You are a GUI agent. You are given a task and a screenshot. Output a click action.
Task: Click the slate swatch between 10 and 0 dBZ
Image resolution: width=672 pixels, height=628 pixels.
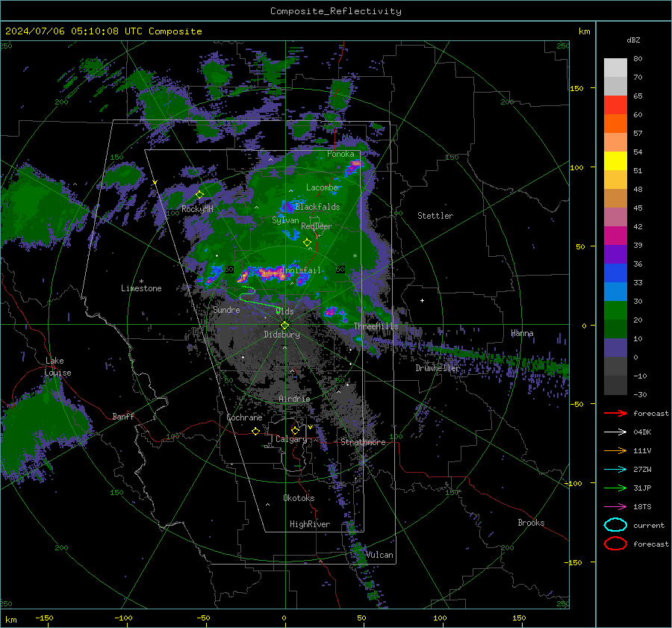tap(615, 347)
